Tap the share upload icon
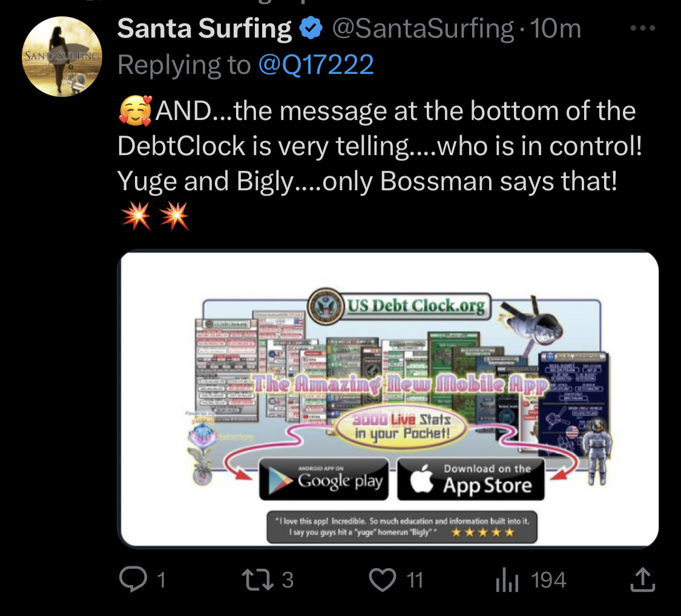681x616 pixels. pos(642,580)
